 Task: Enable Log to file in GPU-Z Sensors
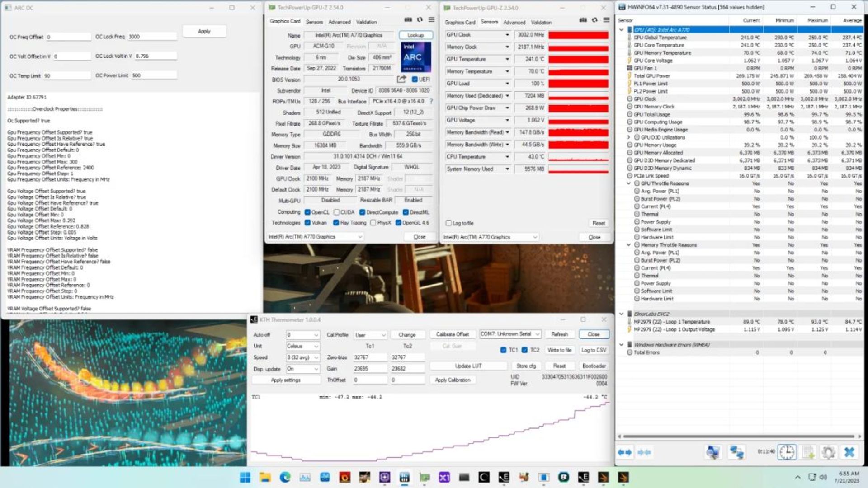click(x=448, y=223)
